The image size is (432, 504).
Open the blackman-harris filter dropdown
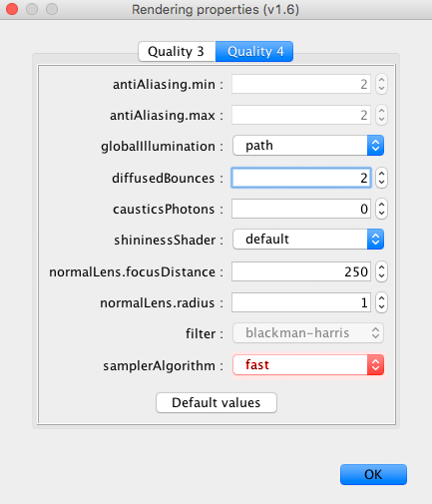click(308, 333)
